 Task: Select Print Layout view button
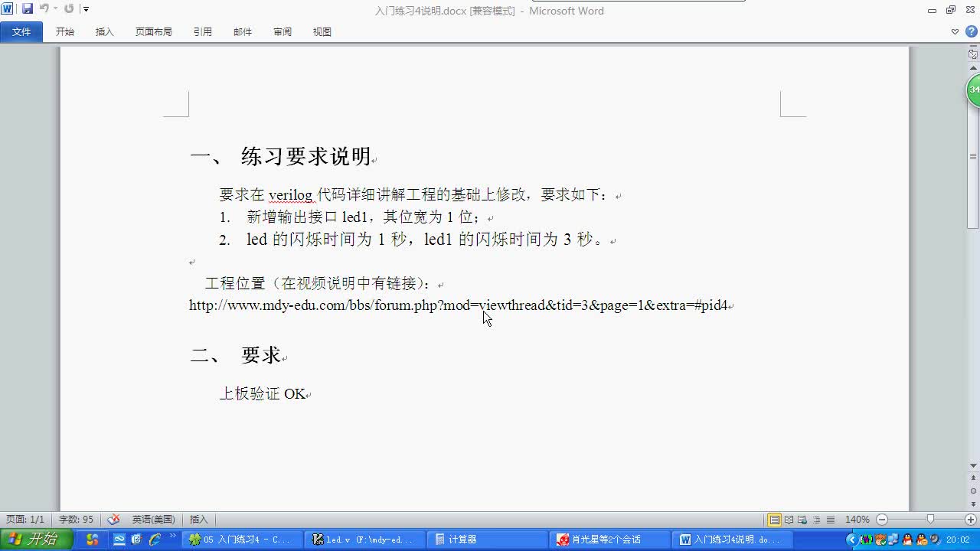(775, 520)
